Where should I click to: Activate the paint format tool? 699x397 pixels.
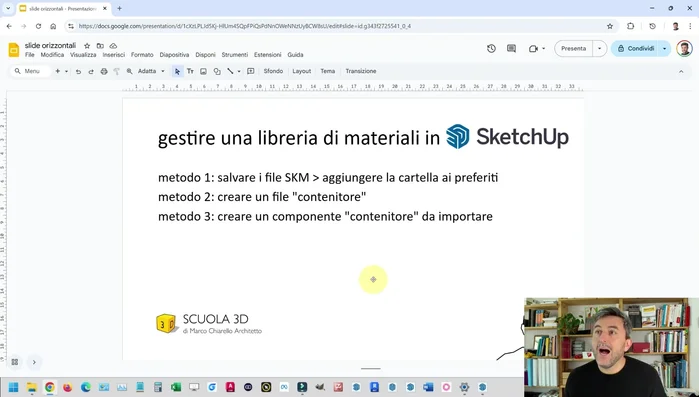click(x=116, y=71)
